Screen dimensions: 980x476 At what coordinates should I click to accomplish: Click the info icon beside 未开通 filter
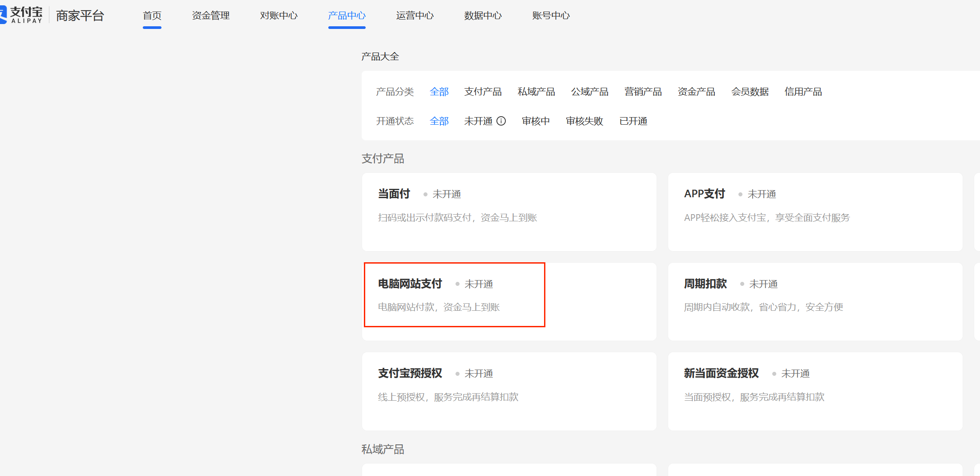point(501,121)
